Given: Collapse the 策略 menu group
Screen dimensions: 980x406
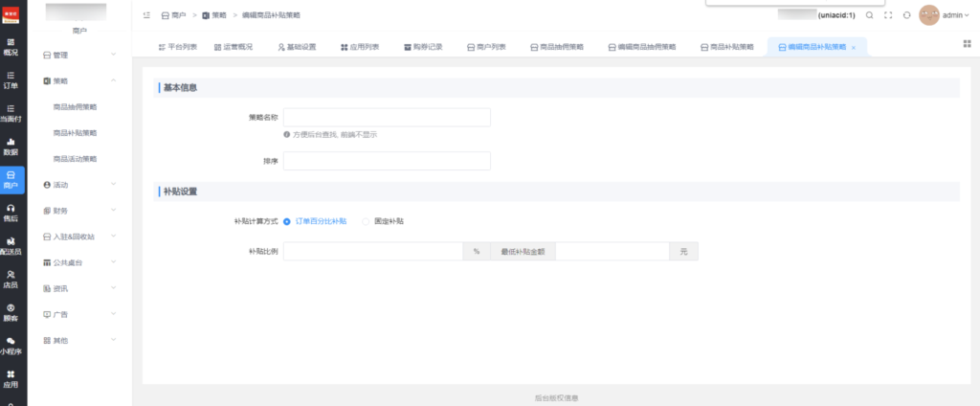Looking at the screenshot, I should [x=80, y=80].
